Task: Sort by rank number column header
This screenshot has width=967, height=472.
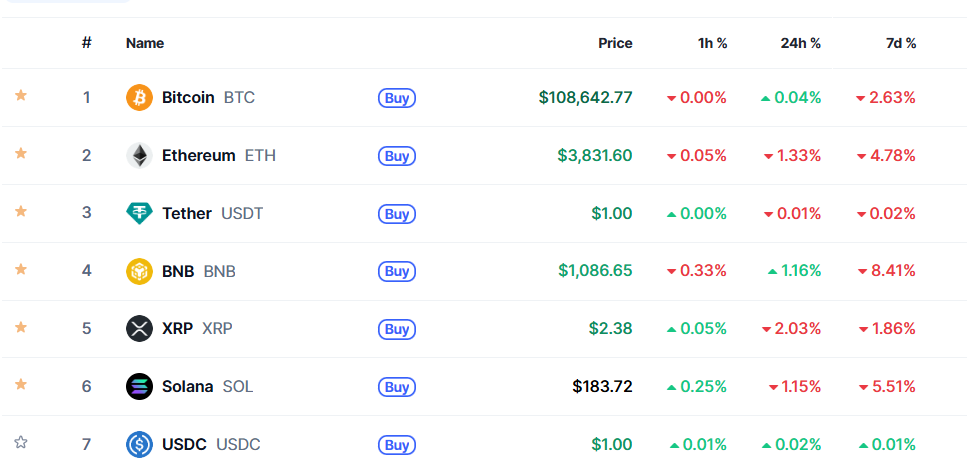Action: pyautogui.click(x=87, y=43)
